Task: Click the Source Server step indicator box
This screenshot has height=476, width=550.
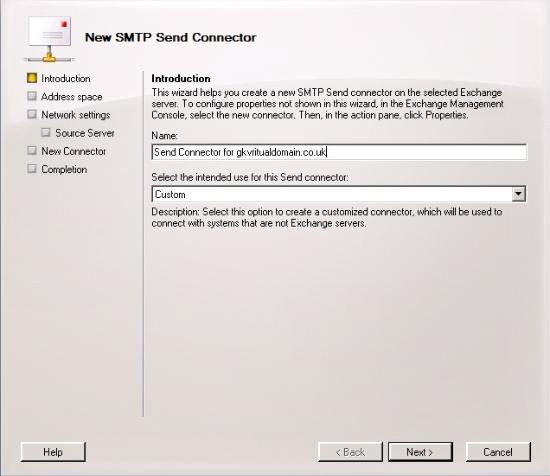Action: (46, 133)
